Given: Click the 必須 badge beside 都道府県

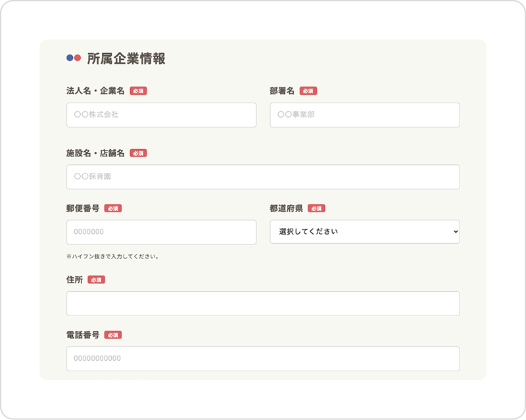Looking at the screenshot, I should click(316, 208).
